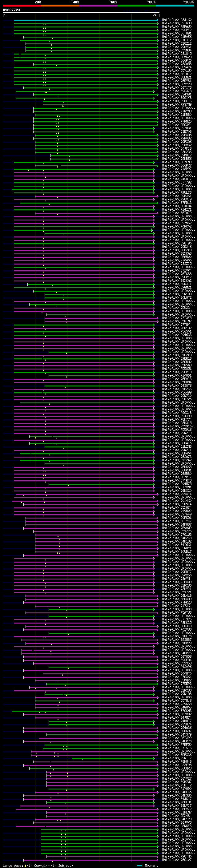Click the UniRef100_Q8LNZ1 label
Screen dimensions: 197x868
click(177, 78)
